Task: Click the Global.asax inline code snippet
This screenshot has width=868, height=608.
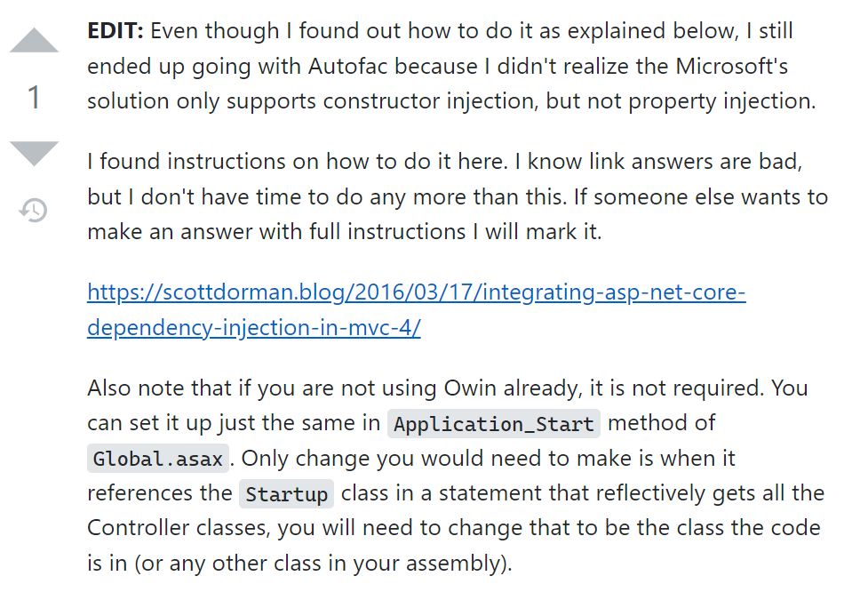Action: pos(158,459)
